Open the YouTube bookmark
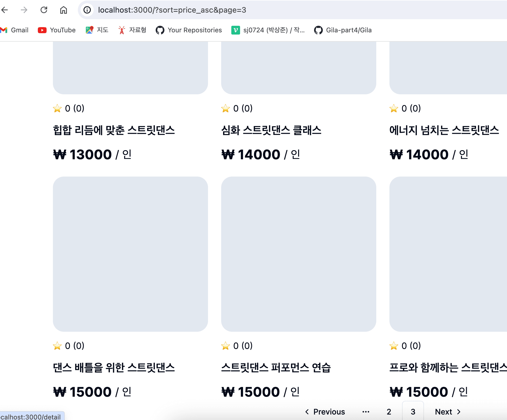 coord(56,30)
